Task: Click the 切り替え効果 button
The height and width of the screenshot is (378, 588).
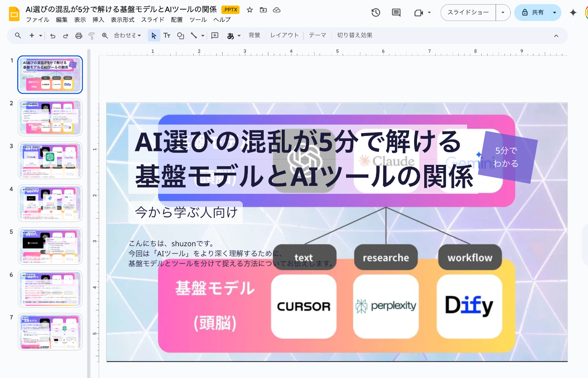Action: pyautogui.click(x=354, y=36)
